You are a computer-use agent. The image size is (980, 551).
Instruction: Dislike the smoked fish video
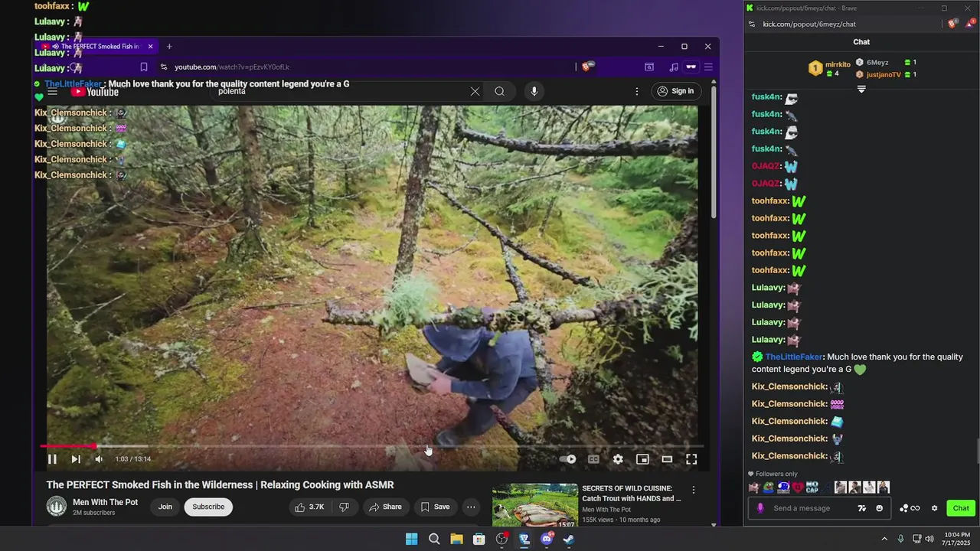tap(344, 507)
